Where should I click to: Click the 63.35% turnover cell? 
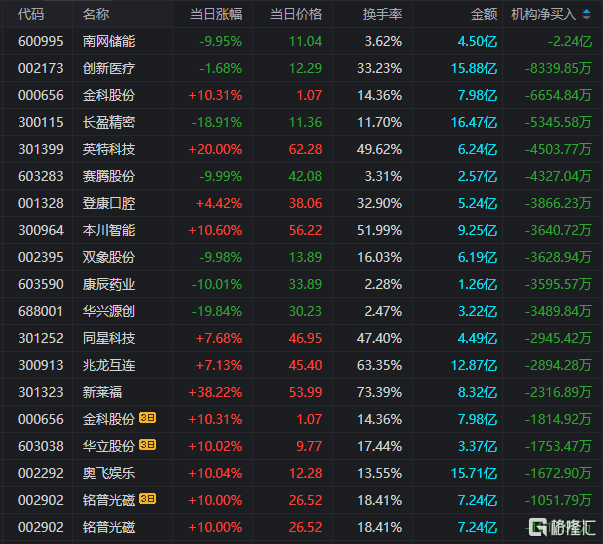pyautogui.click(x=380, y=365)
